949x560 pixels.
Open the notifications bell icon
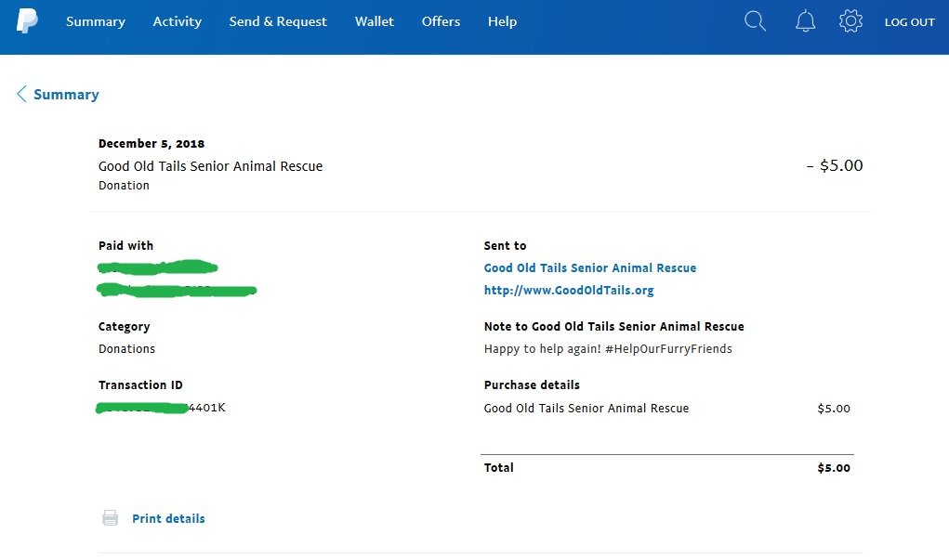pyautogui.click(x=805, y=21)
